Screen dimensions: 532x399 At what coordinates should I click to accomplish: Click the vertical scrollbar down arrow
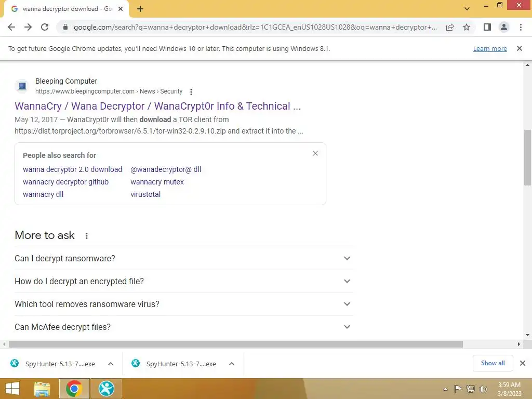(x=527, y=335)
